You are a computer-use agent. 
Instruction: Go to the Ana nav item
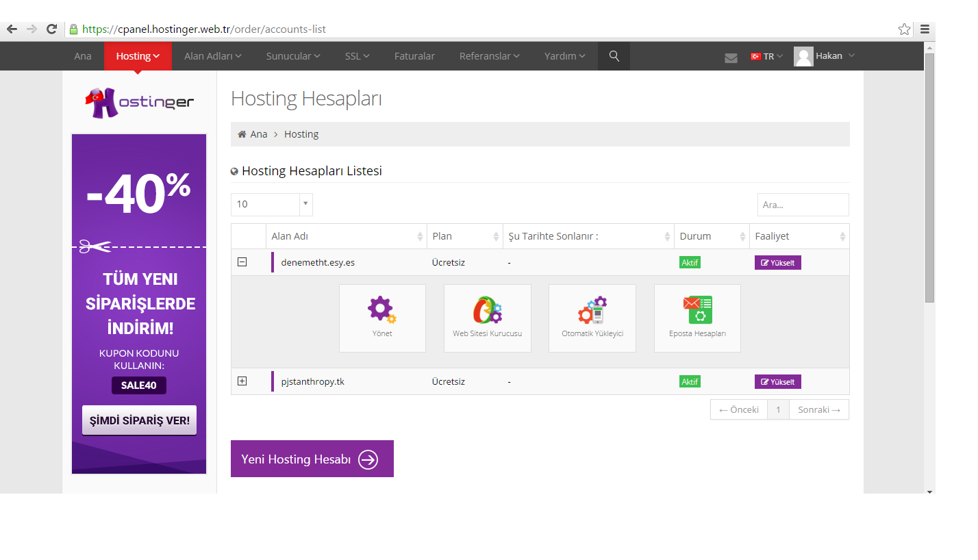tap(83, 56)
